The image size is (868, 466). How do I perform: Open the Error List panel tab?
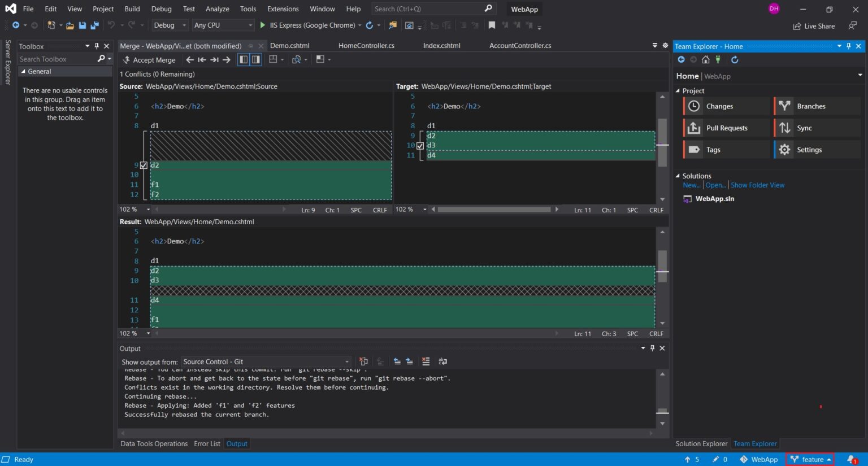tap(207, 443)
